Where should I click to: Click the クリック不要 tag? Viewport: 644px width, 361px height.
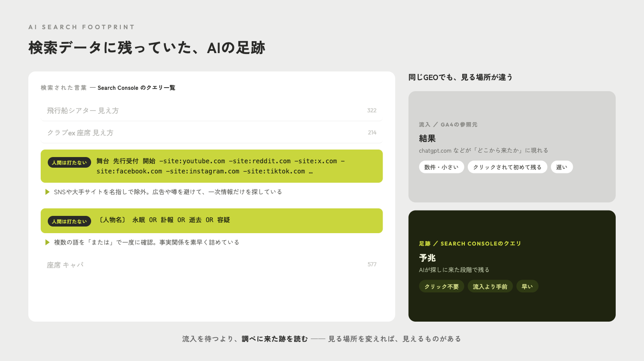(441, 286)
